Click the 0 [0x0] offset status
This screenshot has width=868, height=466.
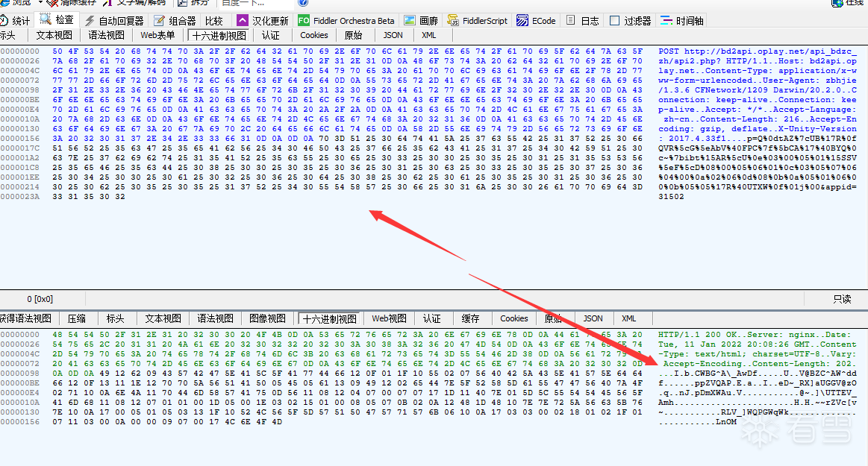pyautogui.click(x=40, y=299)
